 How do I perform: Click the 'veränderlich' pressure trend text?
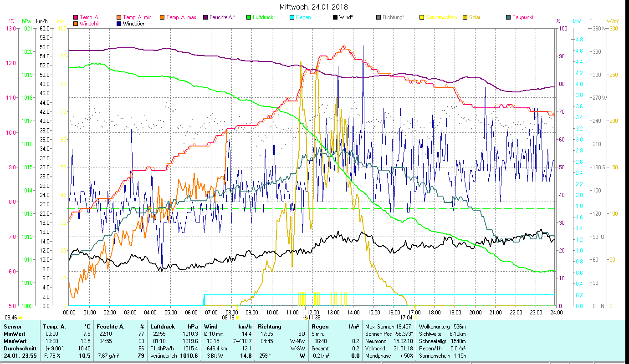pos(163,356)
